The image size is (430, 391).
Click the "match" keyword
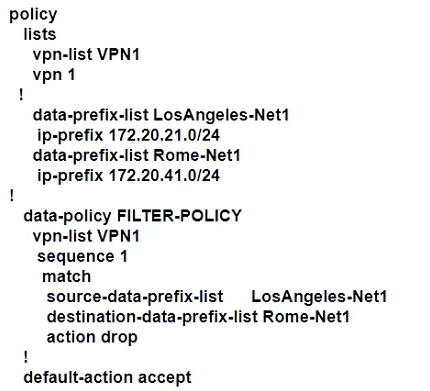67,277
